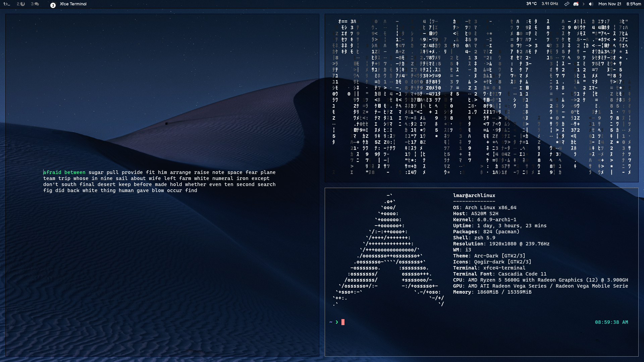This screenshot has width=644, height=362.
Task: Click the zsh prompt cursor block
Action: [x=343, y=322]
